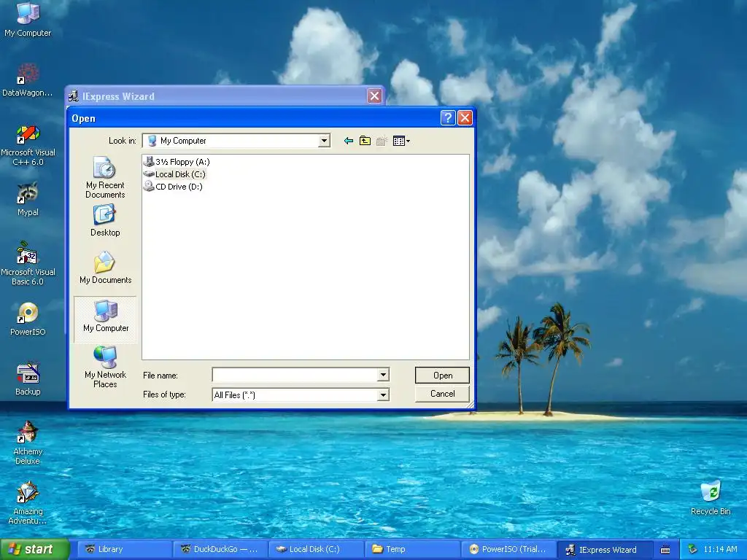Select My Documents in places bar
747x560 pixels.
pos(105,268)
